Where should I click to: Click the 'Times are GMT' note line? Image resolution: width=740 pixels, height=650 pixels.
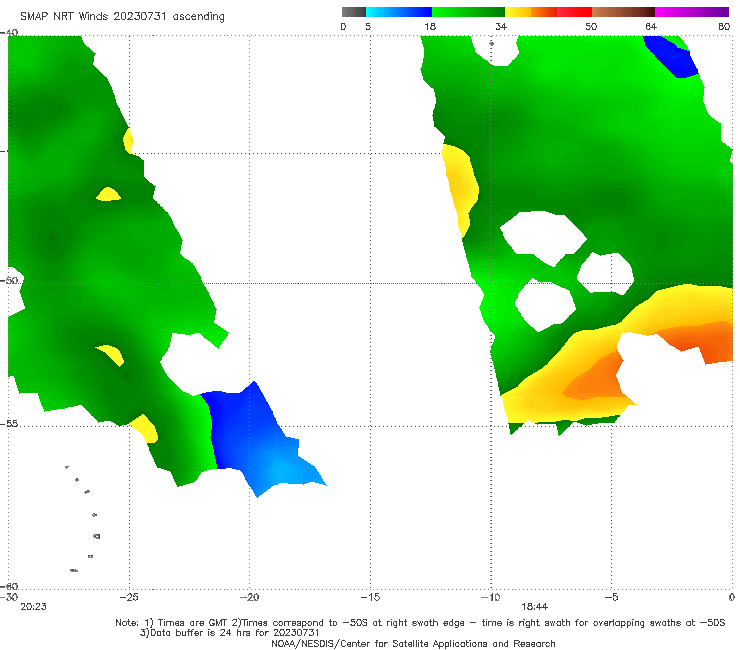[420, 623]
